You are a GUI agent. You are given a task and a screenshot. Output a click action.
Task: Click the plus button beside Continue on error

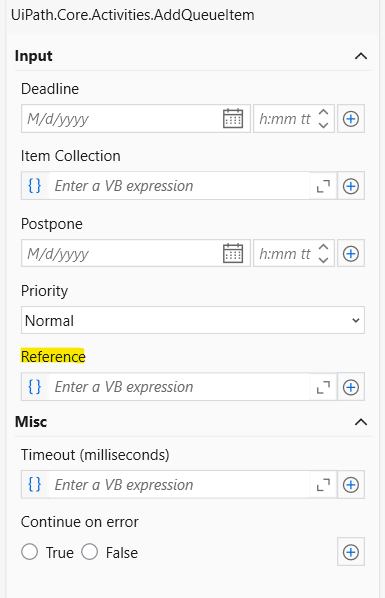pos(351,552)
